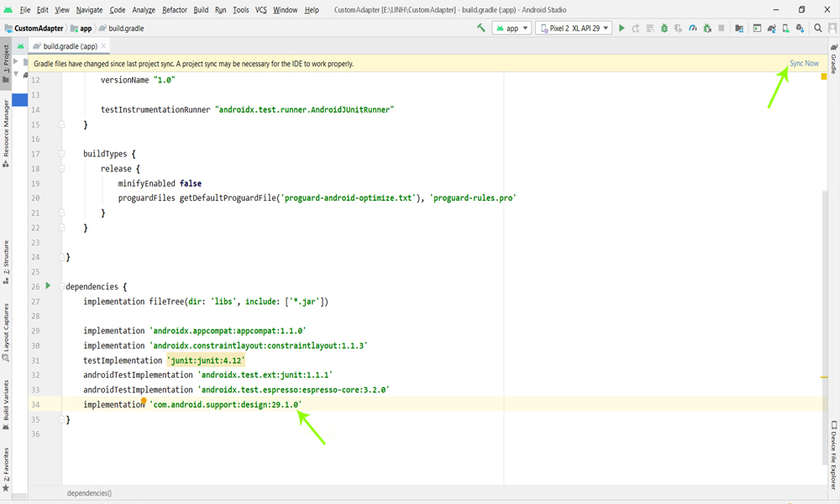The height and width of the screenshot is (504, 840).
Task: Click build.gradle breadcrumb in navigation bar
Action: click(x=122, y=29)
